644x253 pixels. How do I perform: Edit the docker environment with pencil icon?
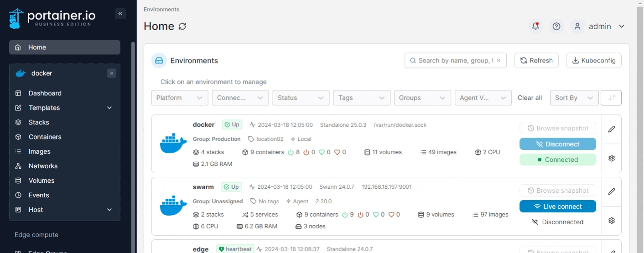[612, 129]
